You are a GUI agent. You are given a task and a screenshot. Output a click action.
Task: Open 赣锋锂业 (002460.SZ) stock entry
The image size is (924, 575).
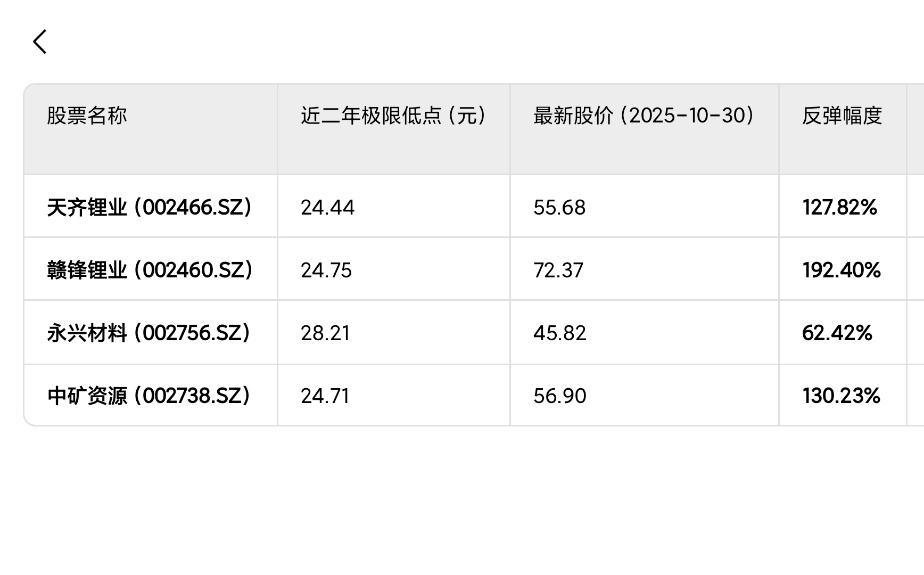tap(150, 270)
